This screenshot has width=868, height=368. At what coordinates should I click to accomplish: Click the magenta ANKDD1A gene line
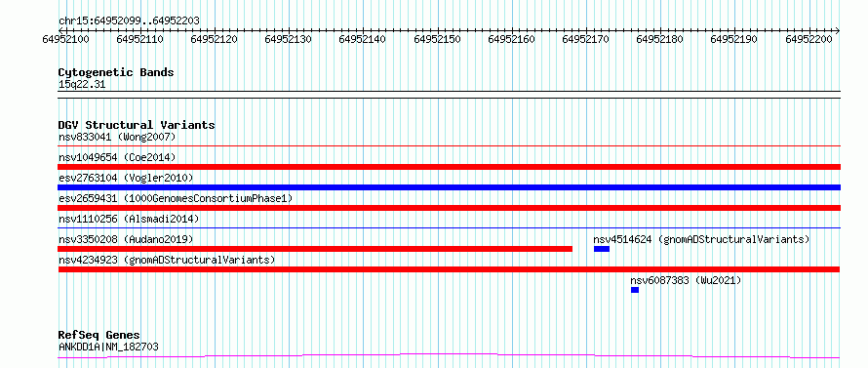(449, 355)
